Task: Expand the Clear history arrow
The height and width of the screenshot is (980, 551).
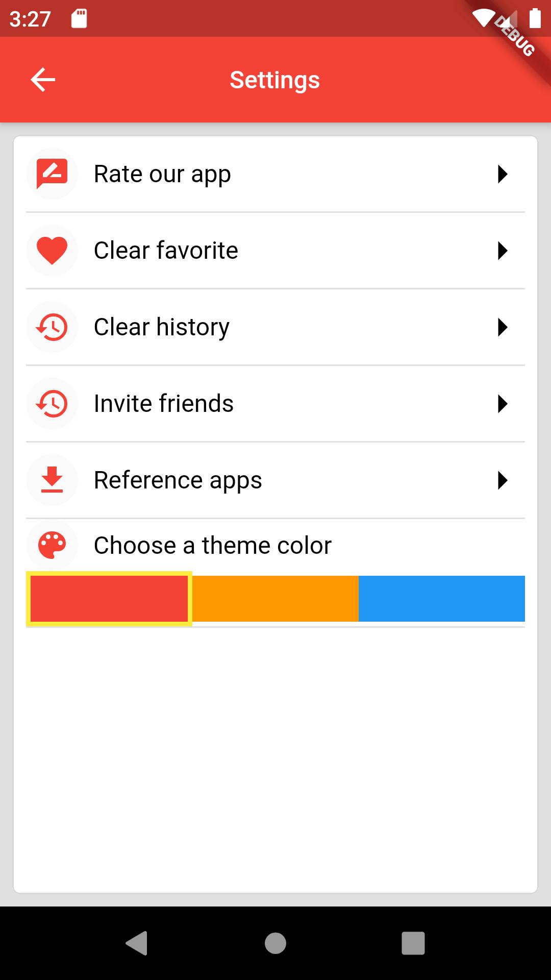Action: (503, 327)
